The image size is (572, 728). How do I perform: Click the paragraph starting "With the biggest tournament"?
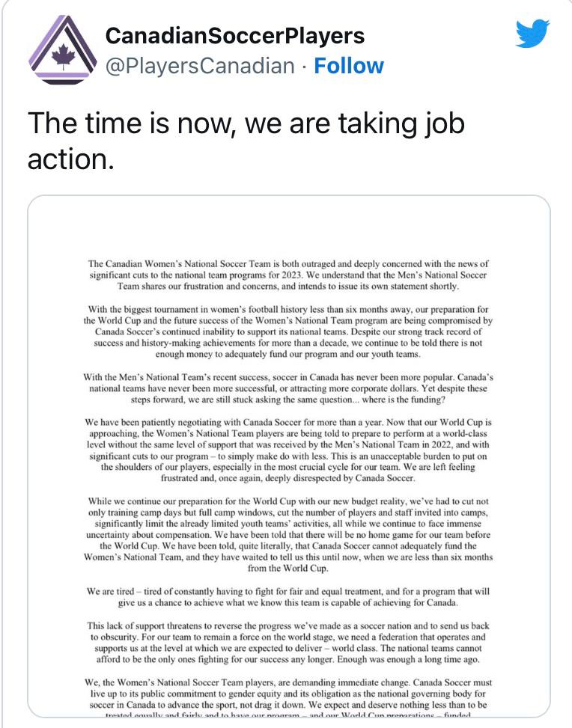[x=288, y=331]
